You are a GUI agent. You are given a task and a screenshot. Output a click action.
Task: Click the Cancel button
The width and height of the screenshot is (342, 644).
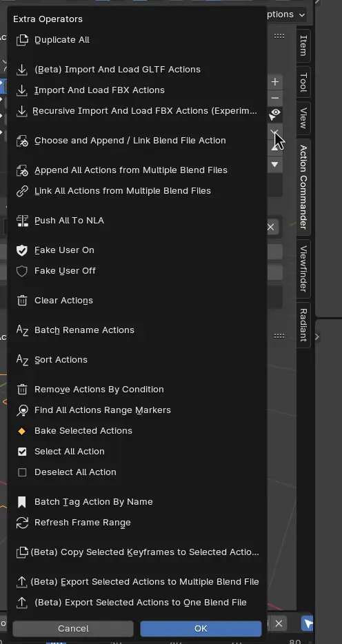(x=73, y=629)
